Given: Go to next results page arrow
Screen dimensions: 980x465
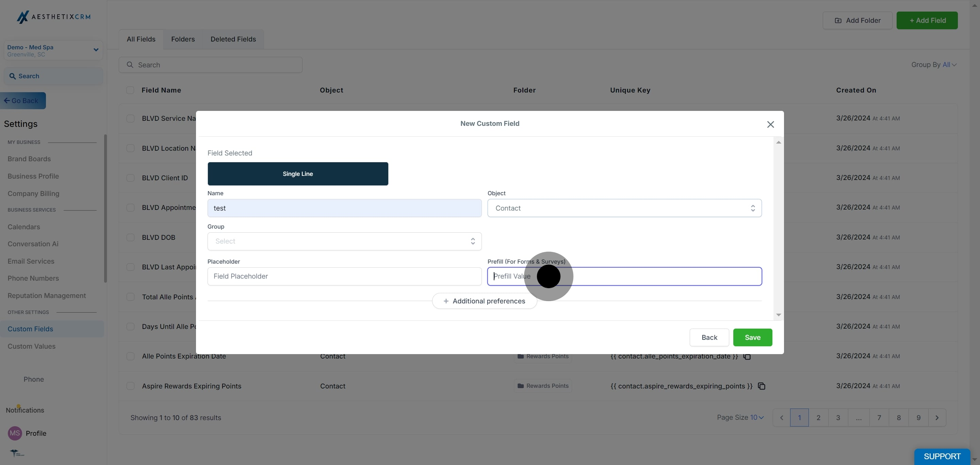Looking at the screenshot, I should click(937, 417).
